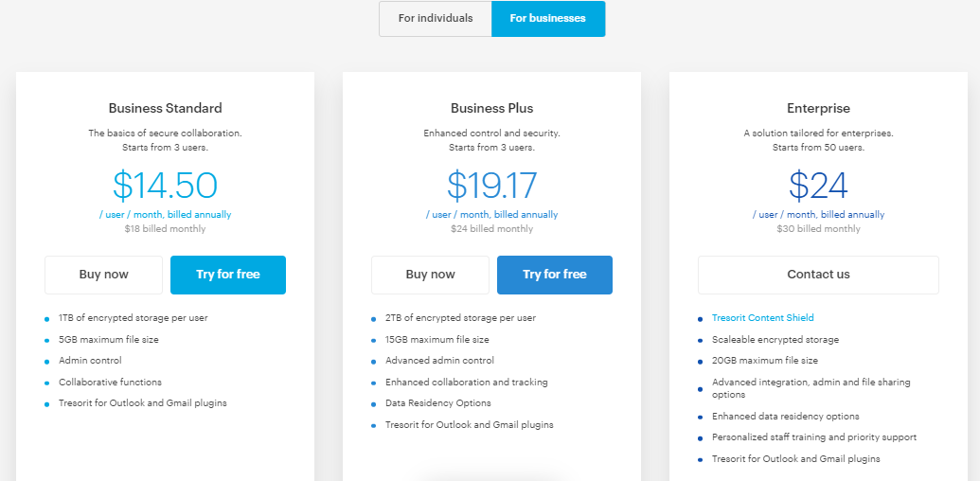Click the 1TB of encrypted storage feature
This screenshot has height=481, width=980.
(133, 318)
